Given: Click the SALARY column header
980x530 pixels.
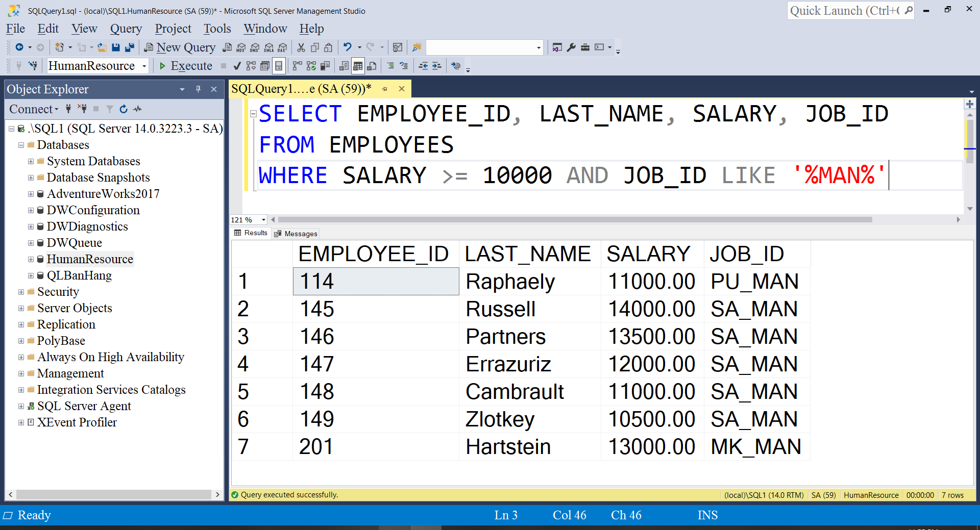Looking at the screenshot, I should click(x=652, y=254).
